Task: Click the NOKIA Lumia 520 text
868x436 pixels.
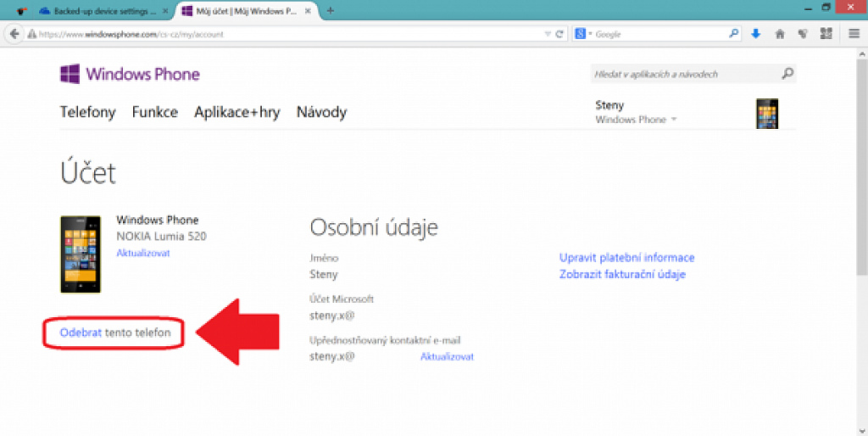Action: pos(161,236)
